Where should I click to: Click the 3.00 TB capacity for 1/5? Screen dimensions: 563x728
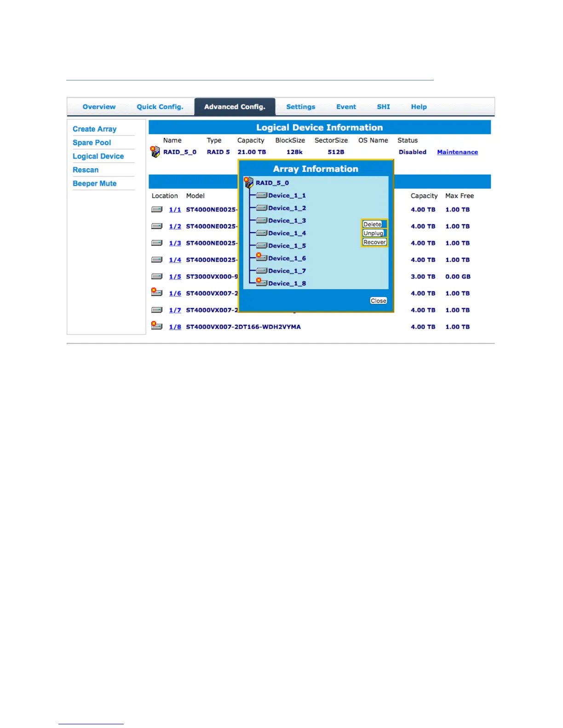(423, 277)
